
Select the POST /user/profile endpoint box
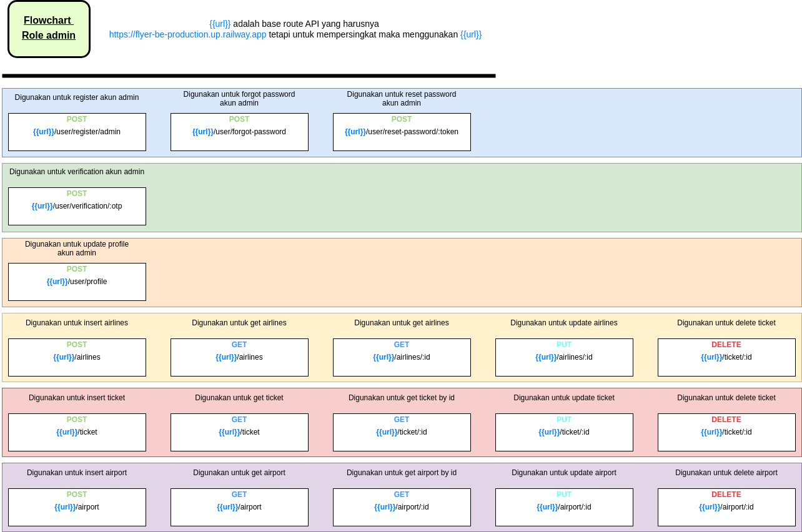click(x=77, y=282)
